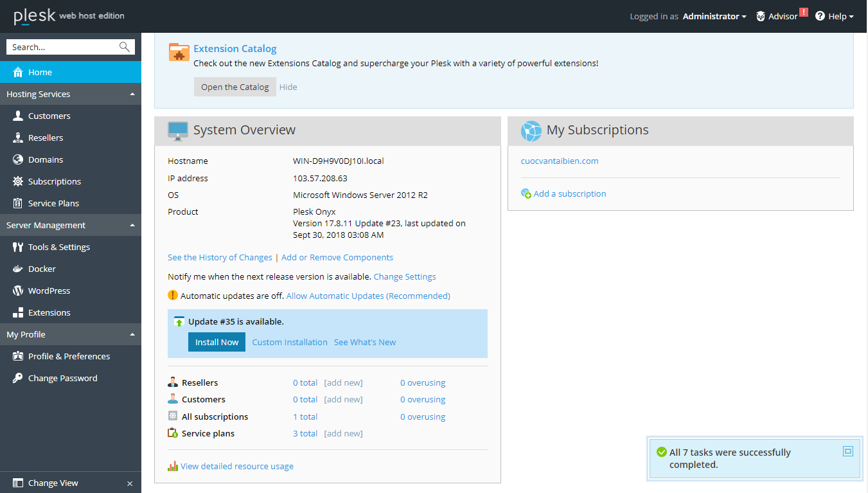
Task: Focus the Search input field
Action: (61, 47)
